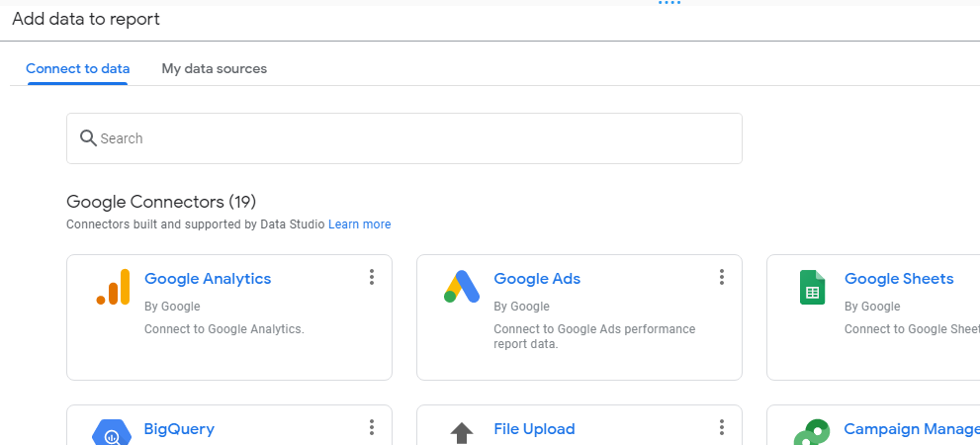
Task: Select the BigQuery connector title
Action: pyautogui.click(x=179, y=429)
